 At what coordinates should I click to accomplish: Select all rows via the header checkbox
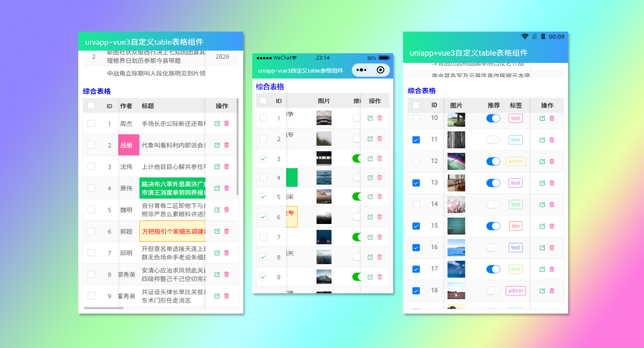[416, 105]
